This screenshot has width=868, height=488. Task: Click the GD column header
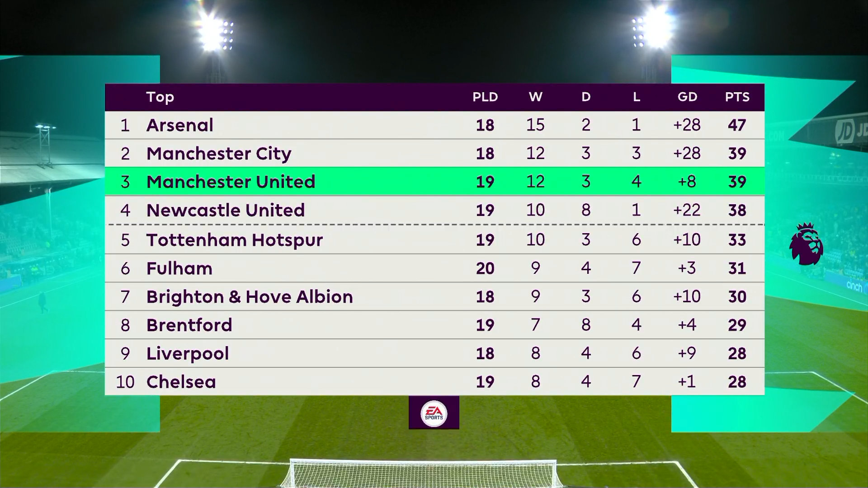687,97
